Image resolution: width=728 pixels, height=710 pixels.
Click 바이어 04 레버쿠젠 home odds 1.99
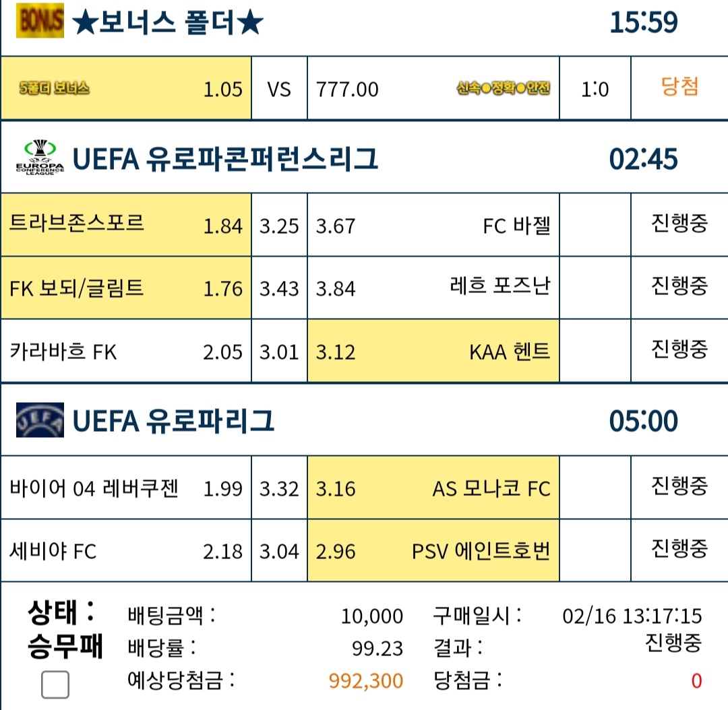tap(126, 488)
